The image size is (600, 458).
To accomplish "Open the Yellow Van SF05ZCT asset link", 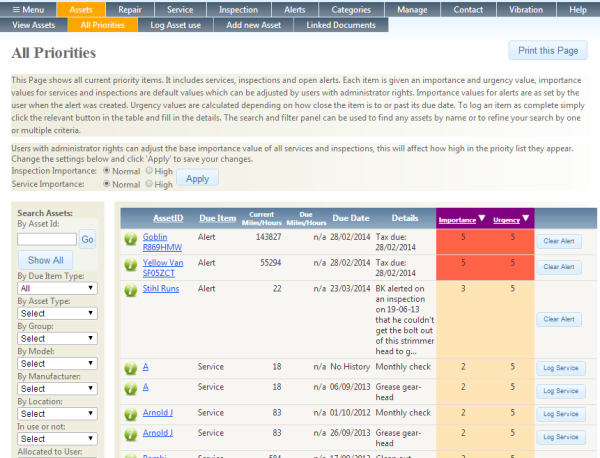I will point(163,268).
